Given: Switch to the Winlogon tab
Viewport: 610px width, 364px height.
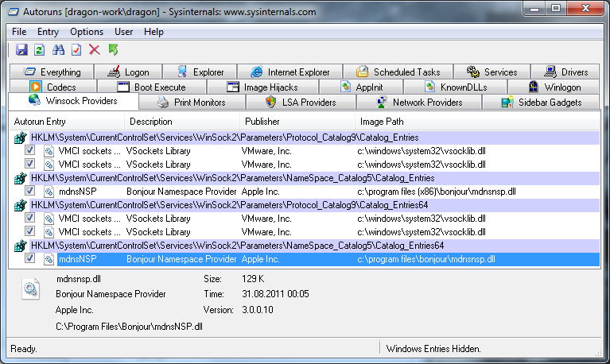Looking at the screenshot, I should pos(554,87).
